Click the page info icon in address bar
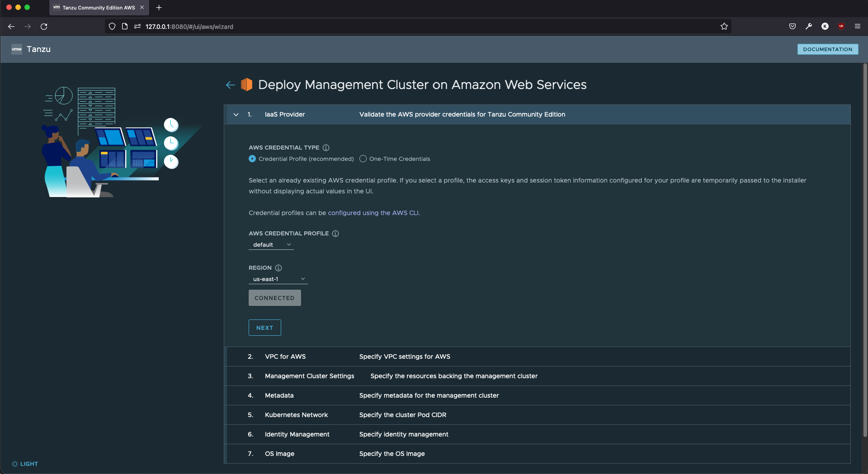 [125, 27]
